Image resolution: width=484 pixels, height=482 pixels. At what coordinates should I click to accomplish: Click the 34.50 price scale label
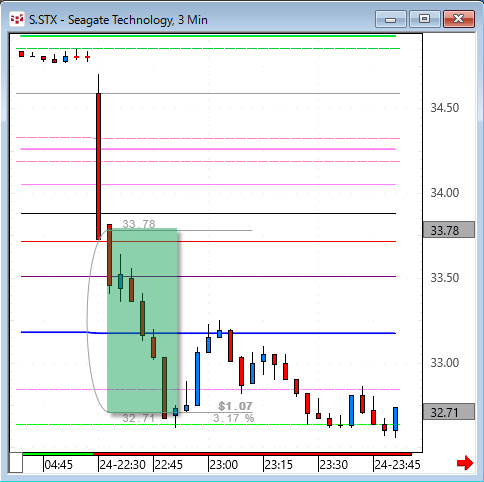pyautogui.click(x=445, y=108)
